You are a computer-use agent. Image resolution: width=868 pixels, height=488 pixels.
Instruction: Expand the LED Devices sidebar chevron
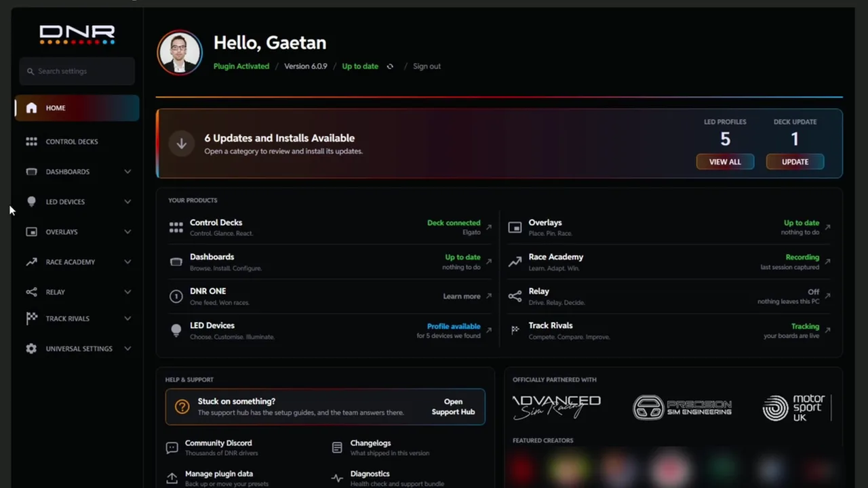point(127,201)
